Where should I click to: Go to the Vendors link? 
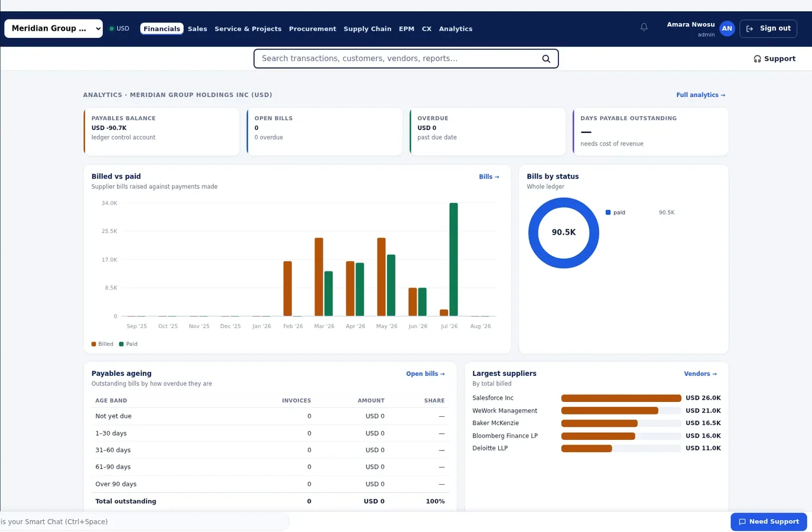(700, 374)
